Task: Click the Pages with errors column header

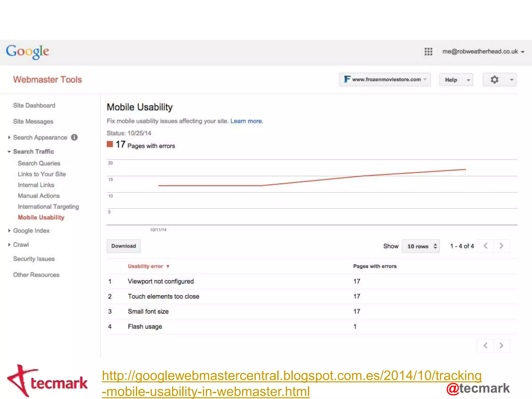Action: pyautogui.click(x=375, y=266)
